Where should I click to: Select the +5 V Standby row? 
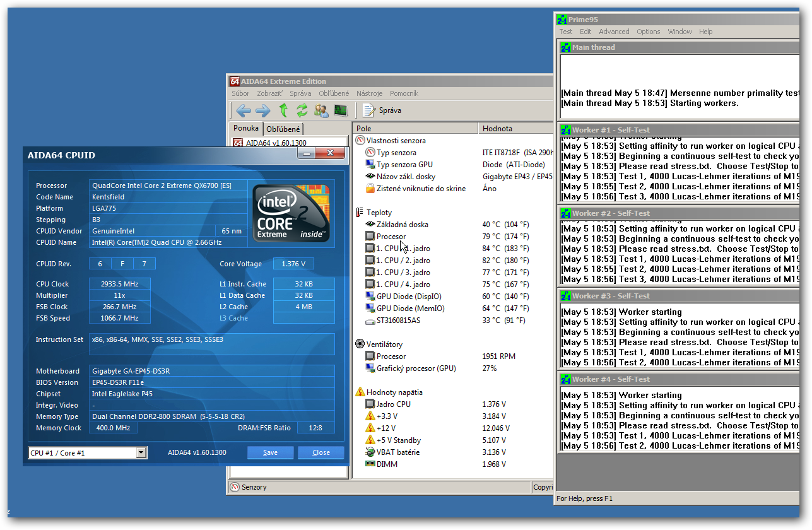[x=453, y=440]
